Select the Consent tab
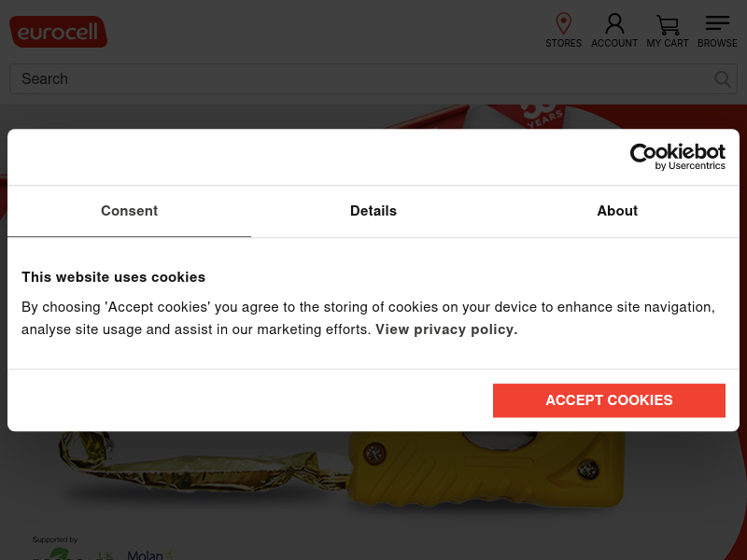The width and height of the screenshot is (747, 560). point(129,211)
